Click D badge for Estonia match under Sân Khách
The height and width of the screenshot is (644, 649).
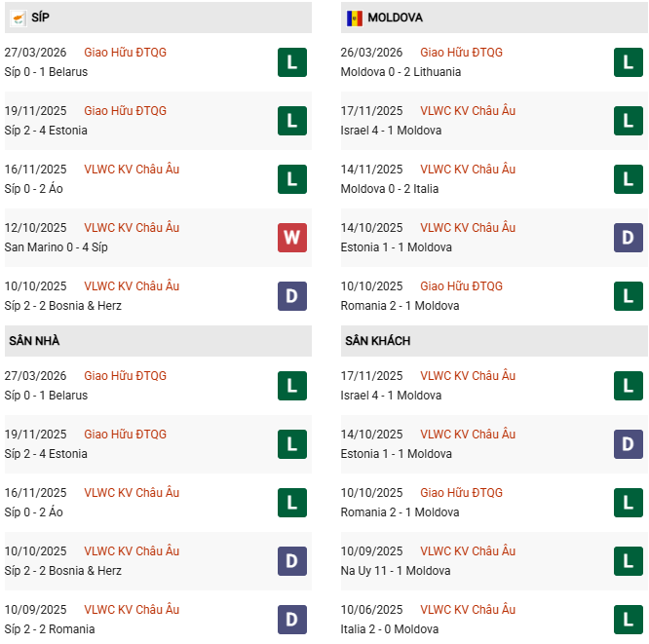(x=628, y=444)
